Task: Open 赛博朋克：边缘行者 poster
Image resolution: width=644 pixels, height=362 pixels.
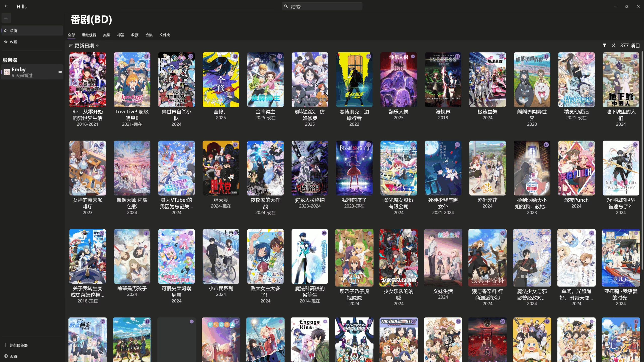Action: (354, 80)
